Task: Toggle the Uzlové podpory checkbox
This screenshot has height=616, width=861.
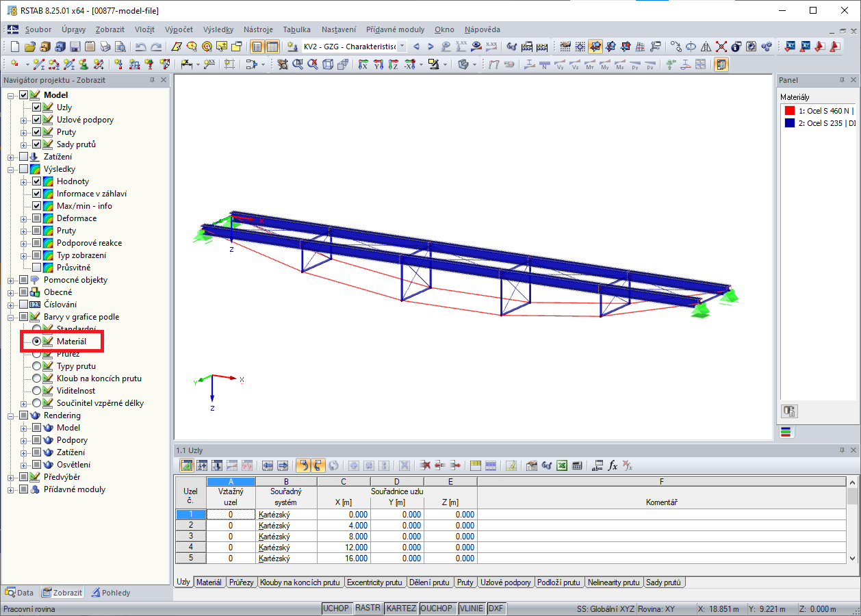Action: tap(36, 120)
